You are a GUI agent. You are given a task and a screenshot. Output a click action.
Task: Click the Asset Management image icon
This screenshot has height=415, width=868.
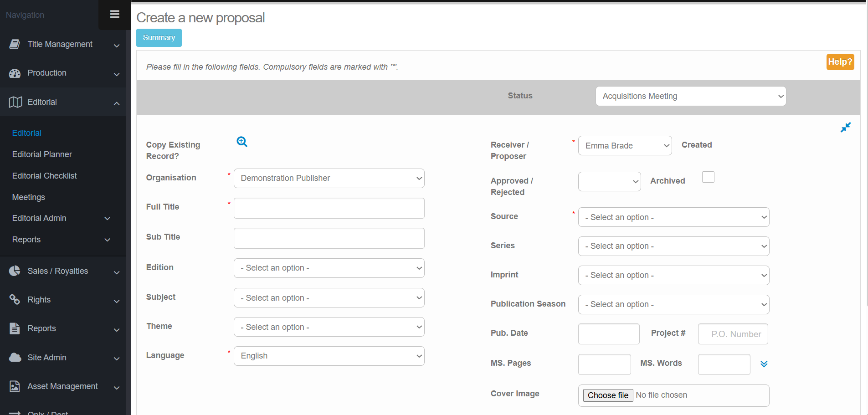pos(15,386)
